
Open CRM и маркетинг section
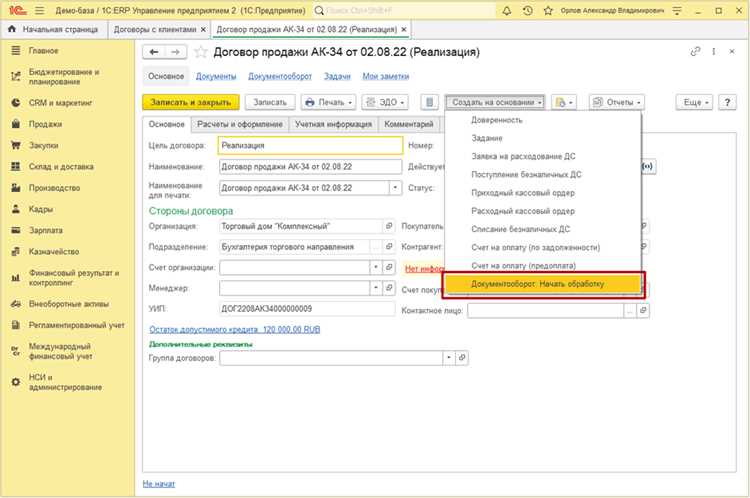pos(60,102)
